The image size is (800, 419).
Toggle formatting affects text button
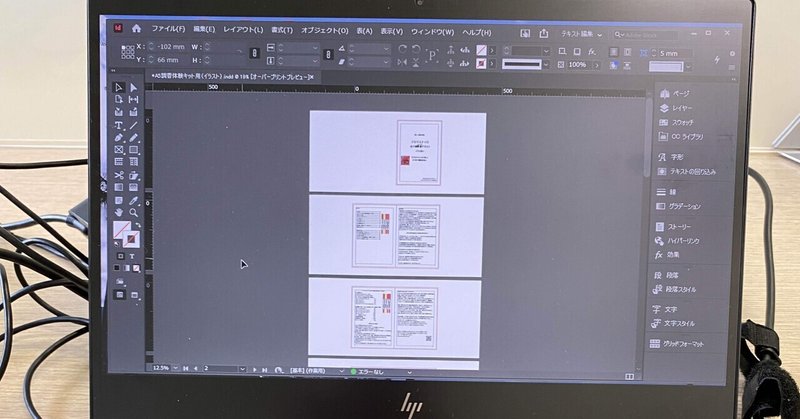point(132,256)
